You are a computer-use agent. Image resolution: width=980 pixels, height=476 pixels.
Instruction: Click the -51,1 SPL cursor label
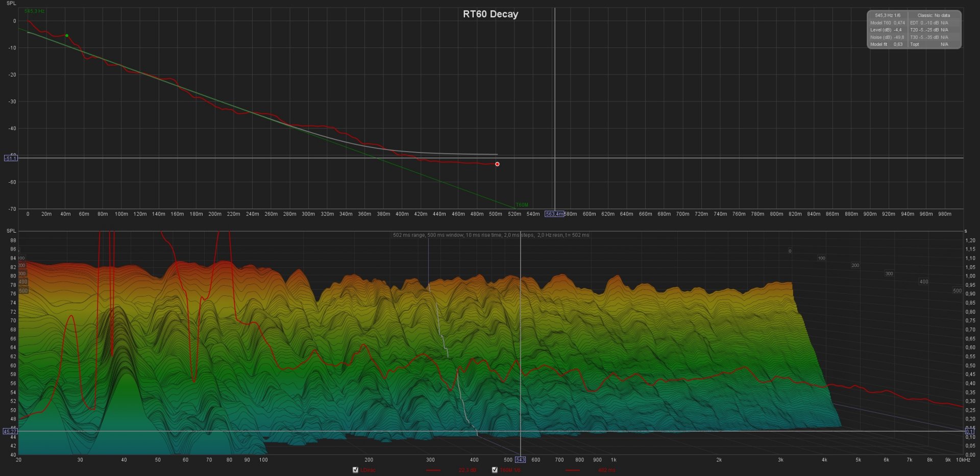pos(11,159)
